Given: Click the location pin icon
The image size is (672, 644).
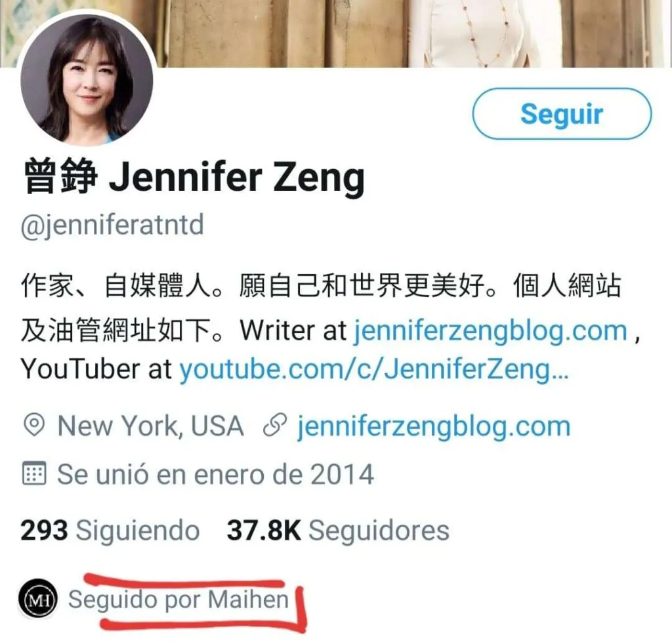Looking at the screenshot, I should point(34,425).
